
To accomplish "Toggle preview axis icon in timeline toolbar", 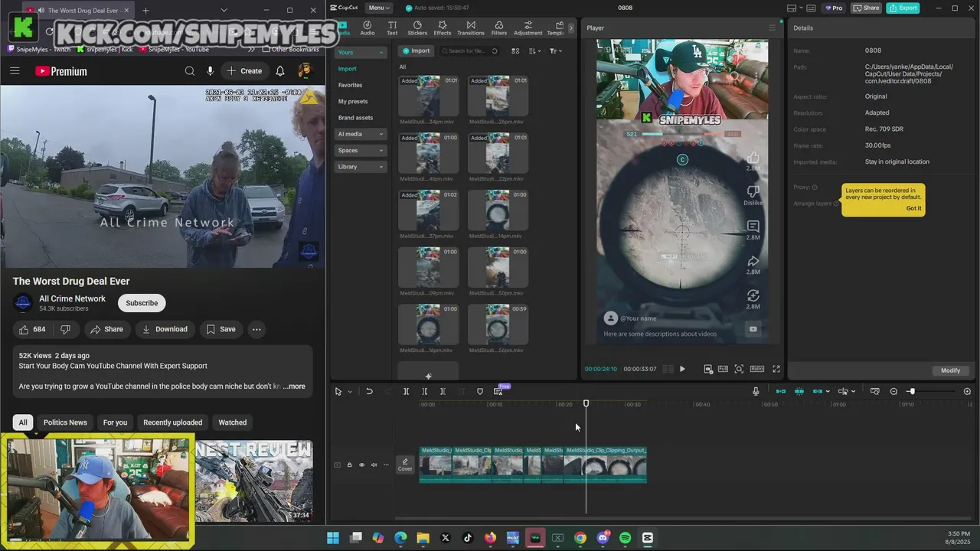I will pos(843,391).
